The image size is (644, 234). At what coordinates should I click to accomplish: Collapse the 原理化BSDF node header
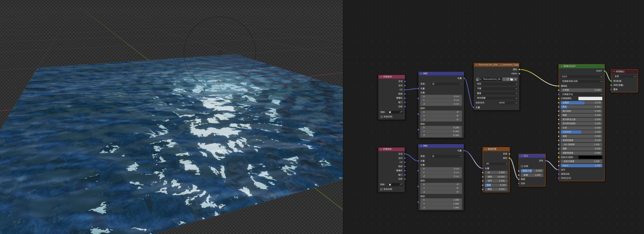(562, 66)
